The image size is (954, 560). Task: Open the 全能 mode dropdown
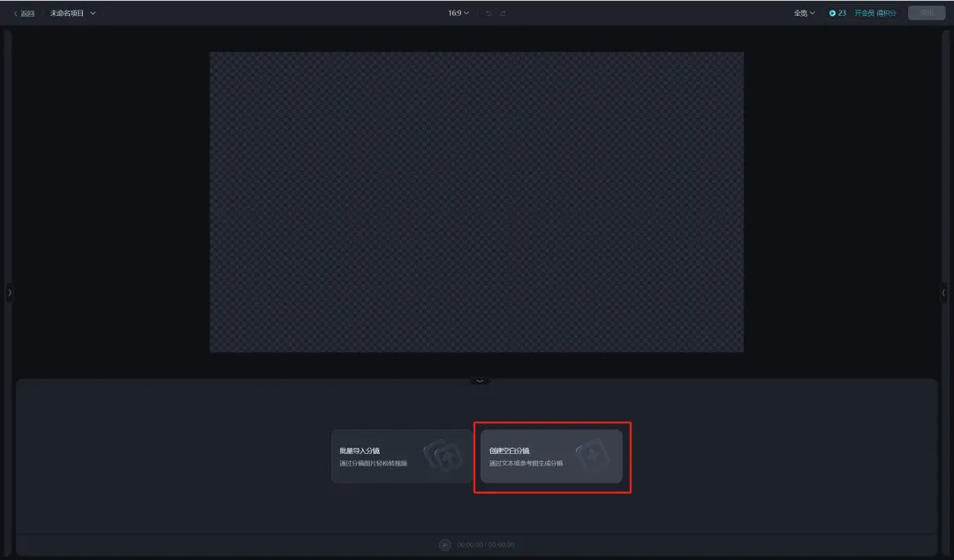point(804,13)
